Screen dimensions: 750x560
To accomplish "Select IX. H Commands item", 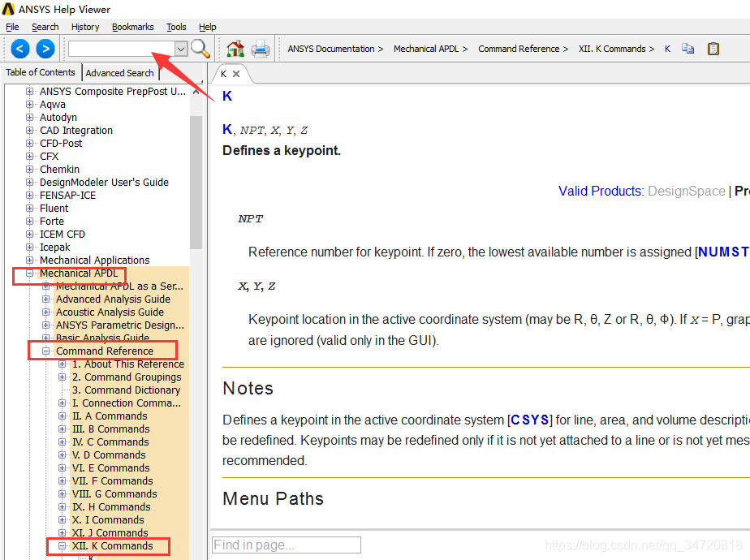I will [111, 506].
